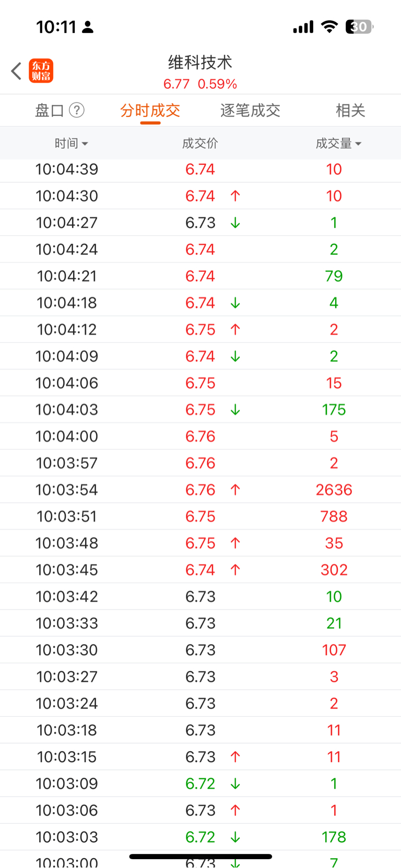
Task: Switch to the 逐笔成交 tab
Action: click(250, 111)
